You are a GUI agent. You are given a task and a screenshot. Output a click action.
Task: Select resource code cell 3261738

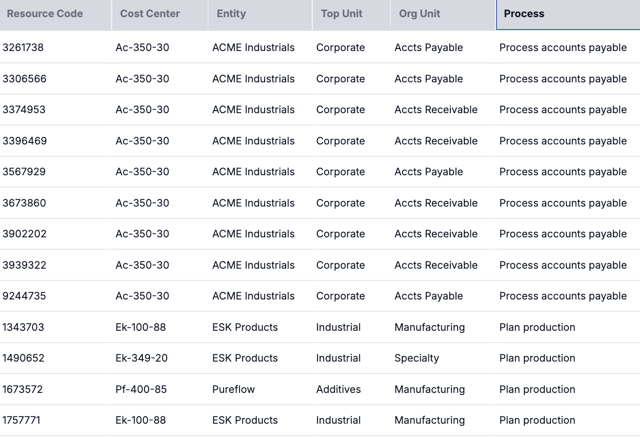(x=23, y=48)
